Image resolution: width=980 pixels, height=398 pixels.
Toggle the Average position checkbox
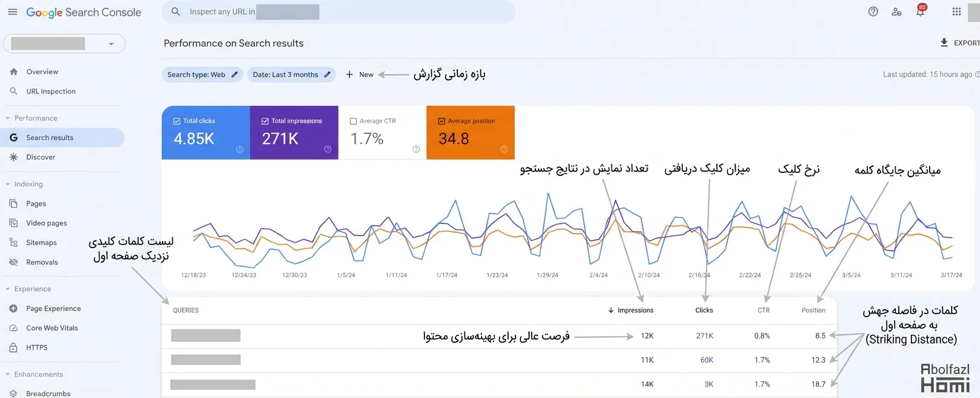click(x=441, y=121)
